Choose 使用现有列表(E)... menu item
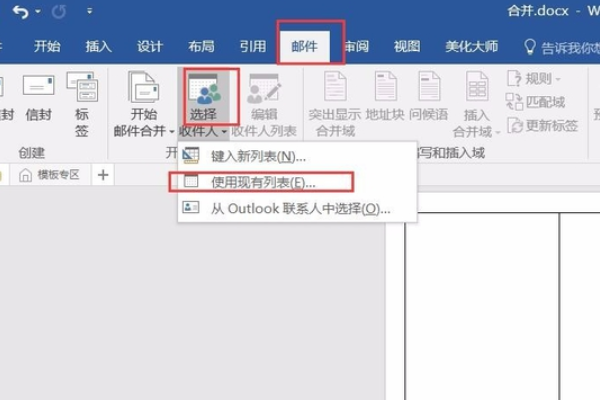The width and height of the screenshot is (600, 400). click(x=297, y=182)
